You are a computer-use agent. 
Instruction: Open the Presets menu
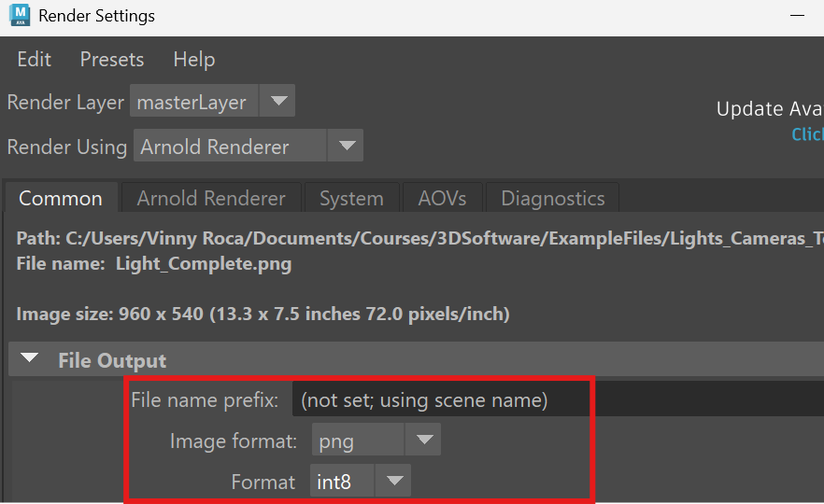111,60
